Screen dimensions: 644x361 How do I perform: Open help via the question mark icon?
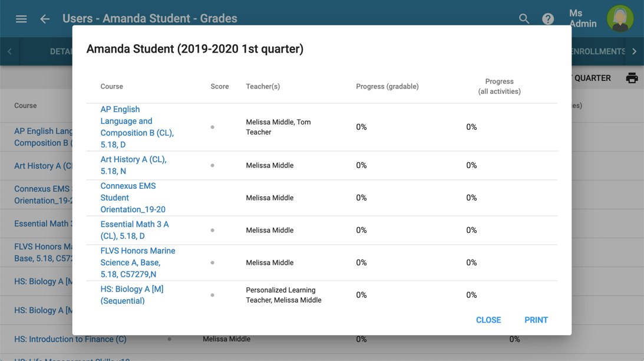548,18
